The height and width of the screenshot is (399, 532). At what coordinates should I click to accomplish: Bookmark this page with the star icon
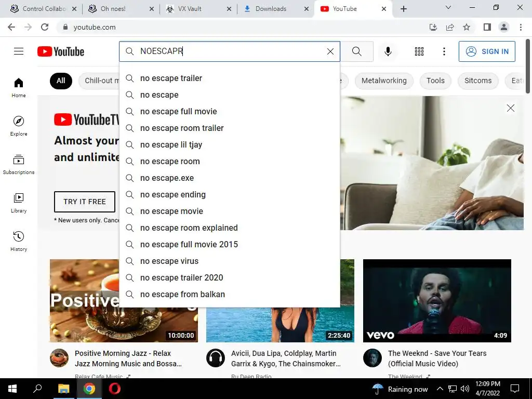(x=467, y=27)
